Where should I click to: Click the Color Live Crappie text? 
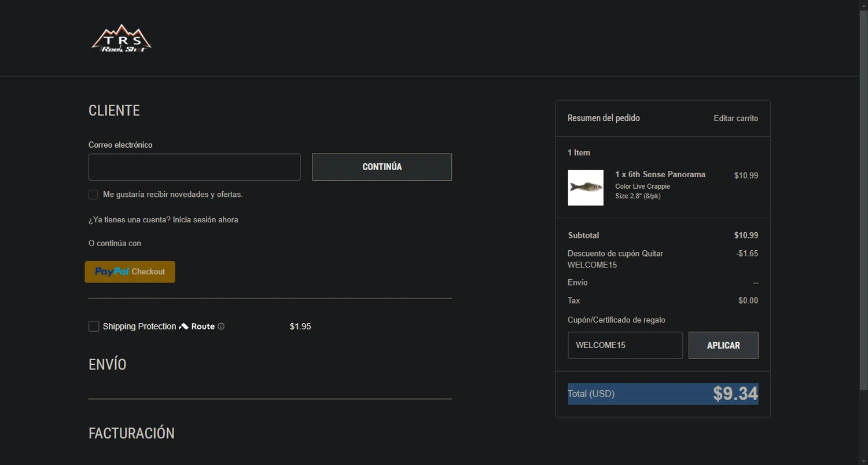642,186
